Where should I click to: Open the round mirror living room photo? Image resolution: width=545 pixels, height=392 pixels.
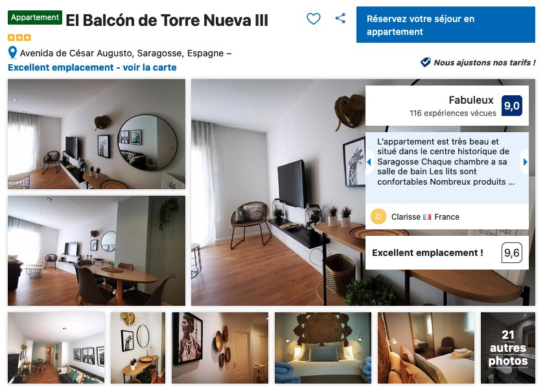coord(97,134)
